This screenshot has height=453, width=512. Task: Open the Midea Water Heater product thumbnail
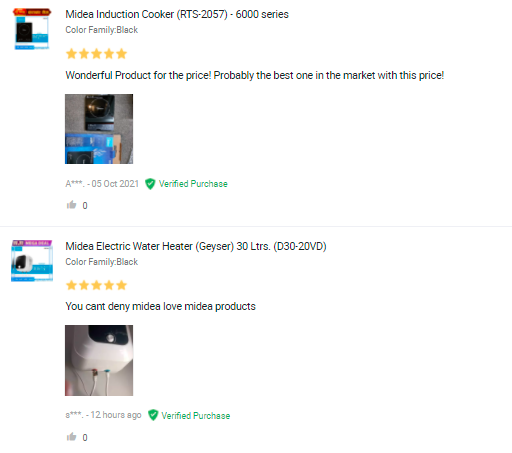pos(32,261)
